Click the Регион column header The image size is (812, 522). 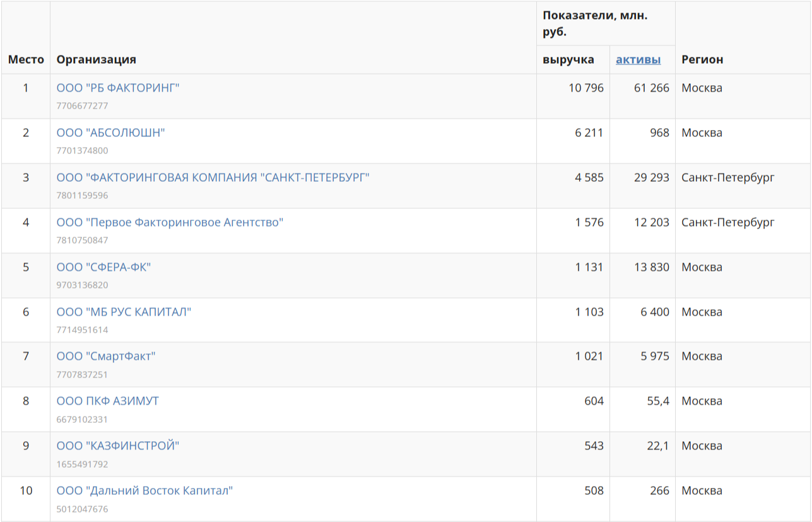[x=702, y=59]
